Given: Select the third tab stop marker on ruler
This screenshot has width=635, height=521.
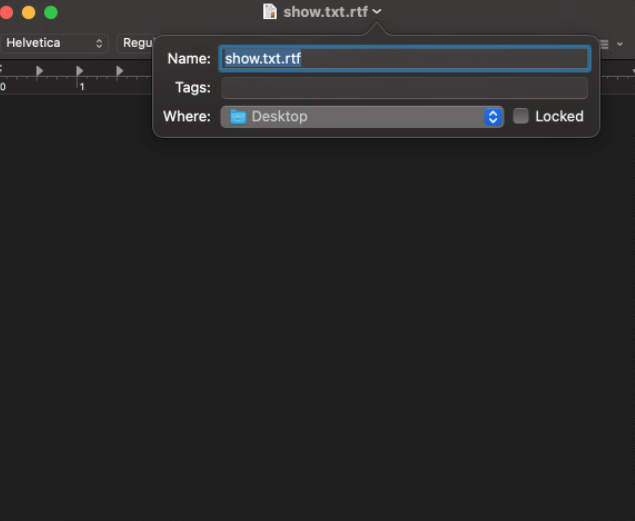Looking at the screenshot, I should 120,71.
